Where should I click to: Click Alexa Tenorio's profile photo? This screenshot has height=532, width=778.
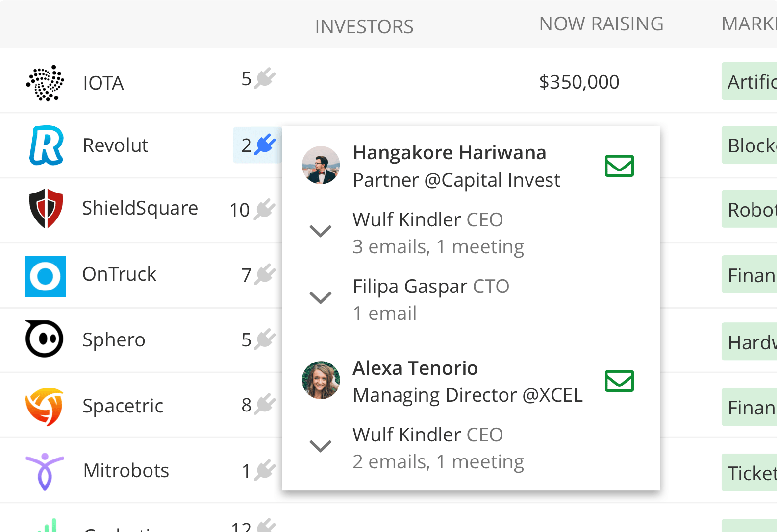[x=321, y=380]
